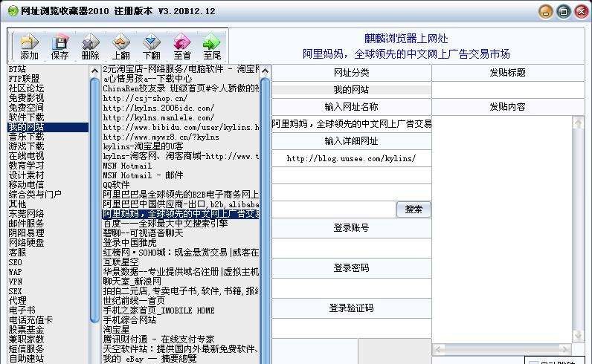The image size is (592, 364).
Task: Select the 社区论坛 category
Action: tap(26, 88)
